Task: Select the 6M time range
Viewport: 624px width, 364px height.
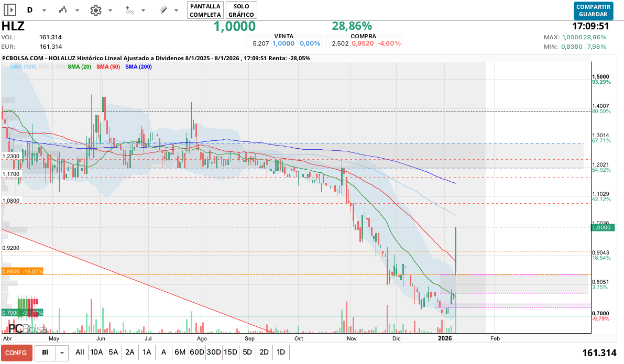Action: point(180,352)
